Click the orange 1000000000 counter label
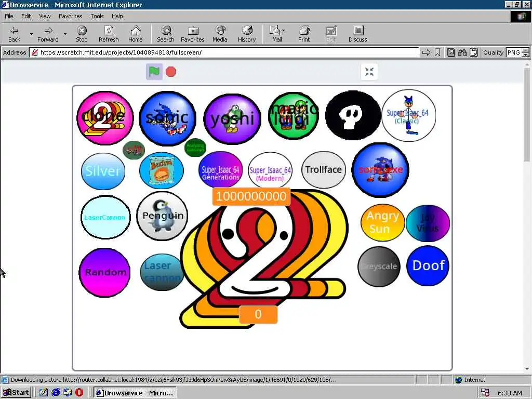This screenshot has width=532, height=399. coord(251,196)
